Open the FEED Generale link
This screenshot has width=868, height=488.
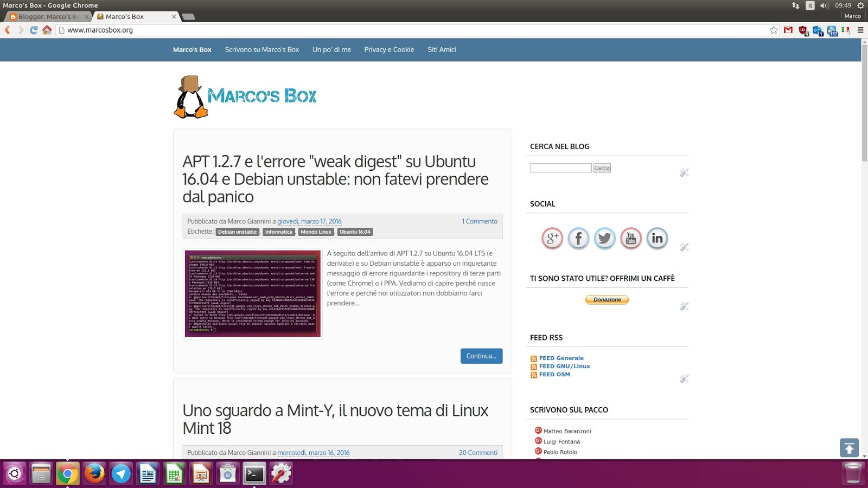561,358
